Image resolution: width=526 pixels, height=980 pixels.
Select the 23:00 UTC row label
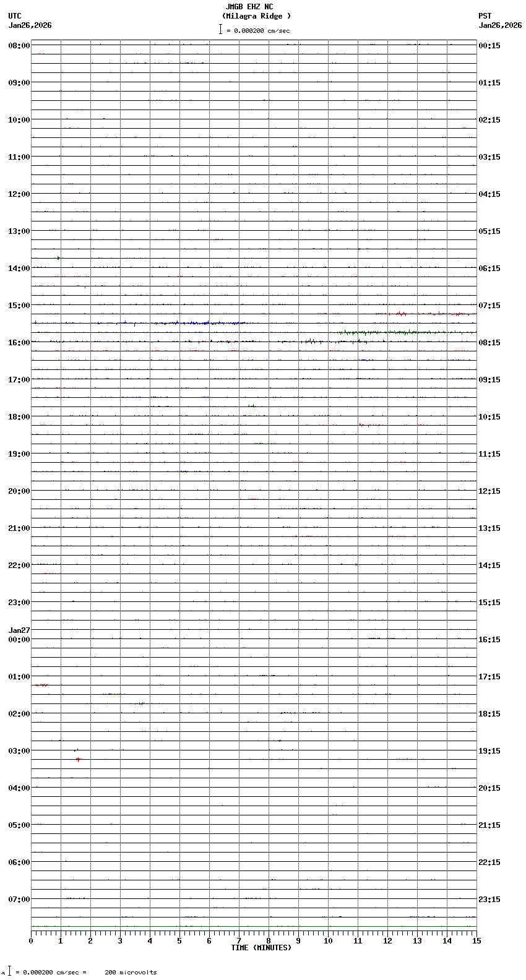click(19, 603)
